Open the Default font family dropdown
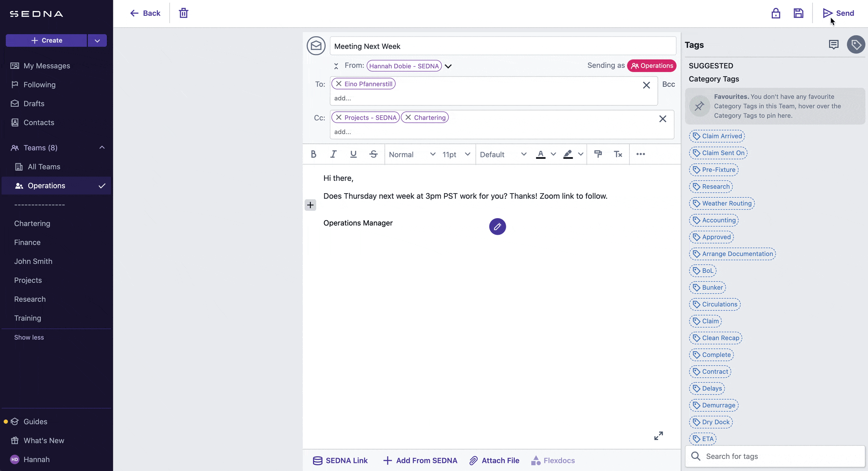 point(503,154)
